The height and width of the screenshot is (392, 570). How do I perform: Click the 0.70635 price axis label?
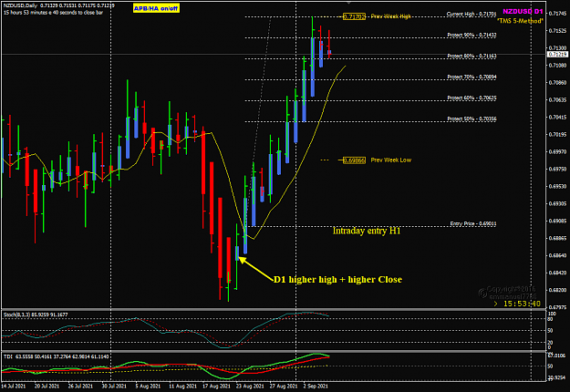[558, 100]
